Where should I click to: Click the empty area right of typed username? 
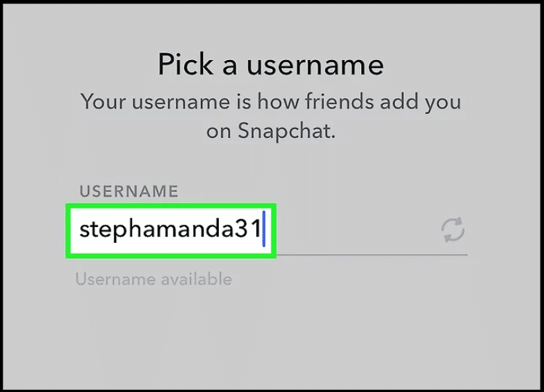tap(358, 230)
